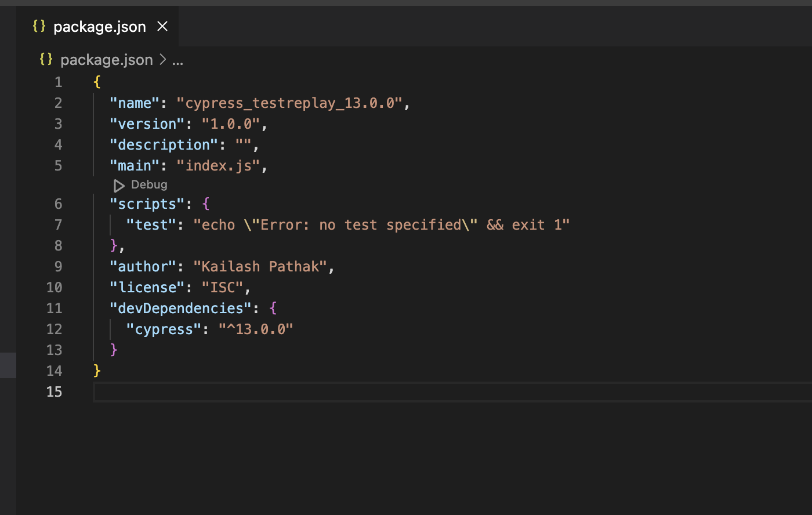Click the opening curly brace on line 1
The height and width of the screenshot is (515, 812).
97,82
